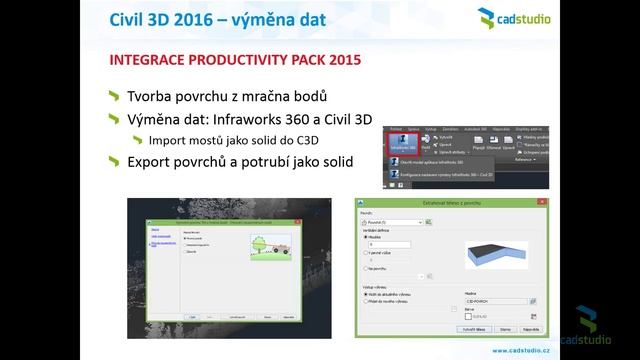The image size is (640, 360).
Task: Click the Barva color swatch
Action: (x=468, y=316)
